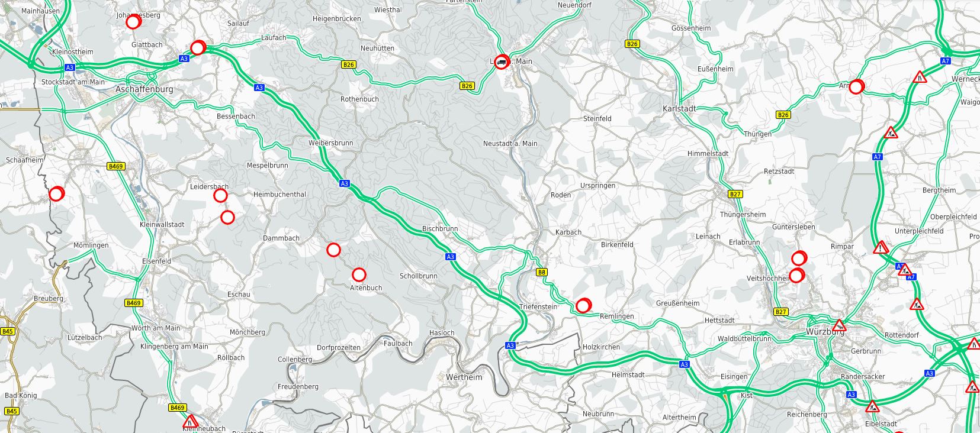Select the road closure marker near Remlingen
Viewport: 980px width, 433px height.
583,305
